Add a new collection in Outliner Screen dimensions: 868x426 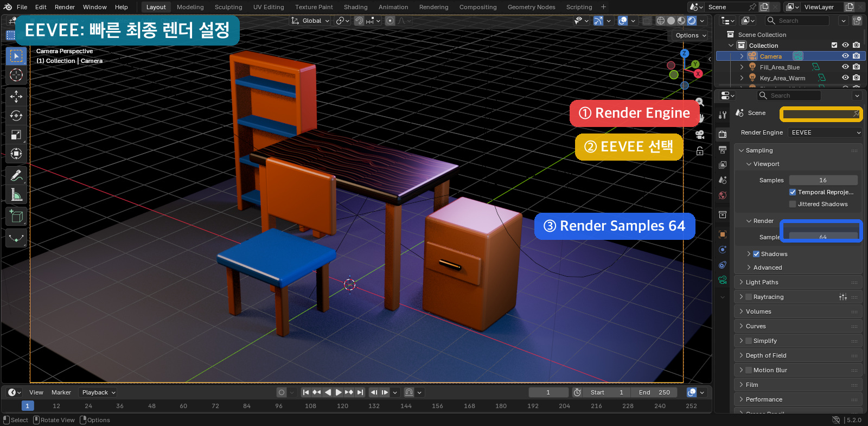point(857,21)
